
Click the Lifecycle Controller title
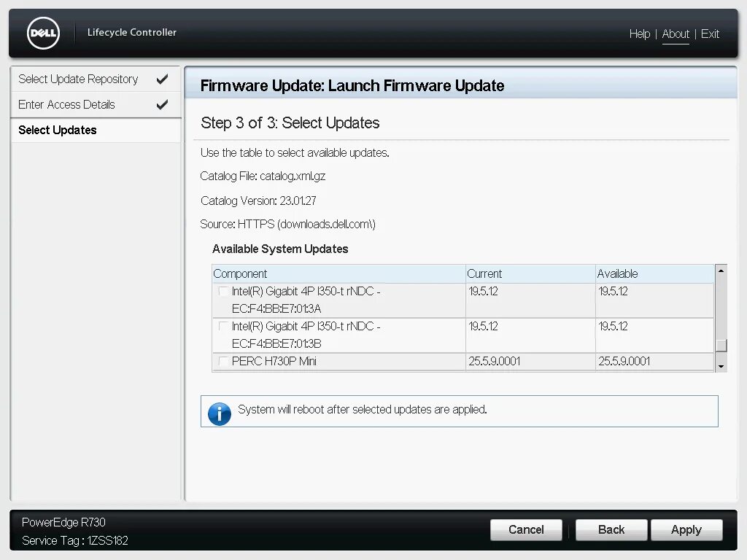click(x=131, y=32)
